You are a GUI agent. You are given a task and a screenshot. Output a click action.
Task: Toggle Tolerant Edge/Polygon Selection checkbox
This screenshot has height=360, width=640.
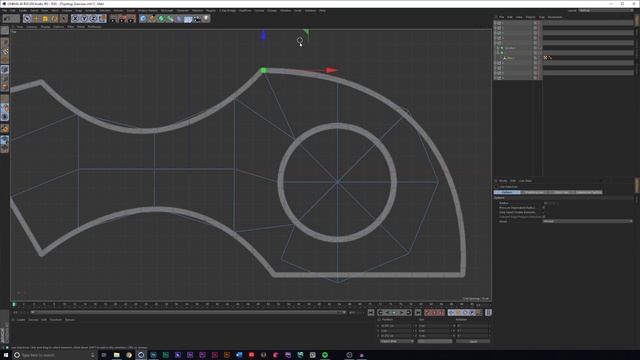click(x=544, y=217)
